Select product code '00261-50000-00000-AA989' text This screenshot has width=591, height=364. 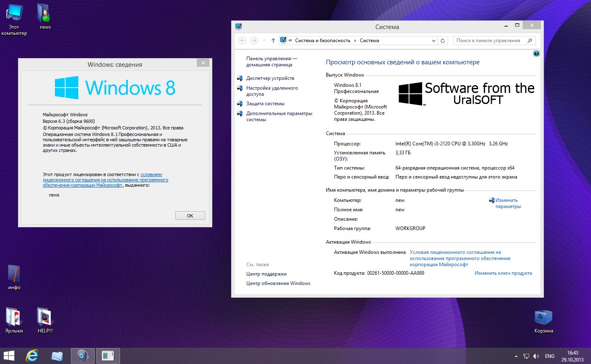pos(396,273)
